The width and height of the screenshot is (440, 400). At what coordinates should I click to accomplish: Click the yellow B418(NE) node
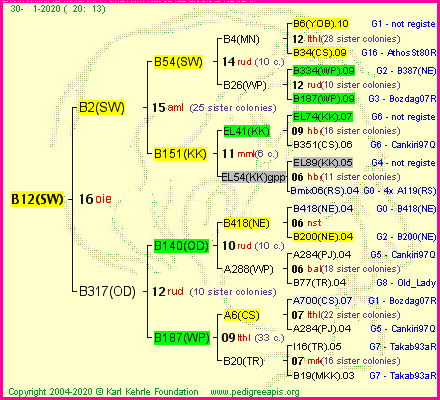coord(246,223)
